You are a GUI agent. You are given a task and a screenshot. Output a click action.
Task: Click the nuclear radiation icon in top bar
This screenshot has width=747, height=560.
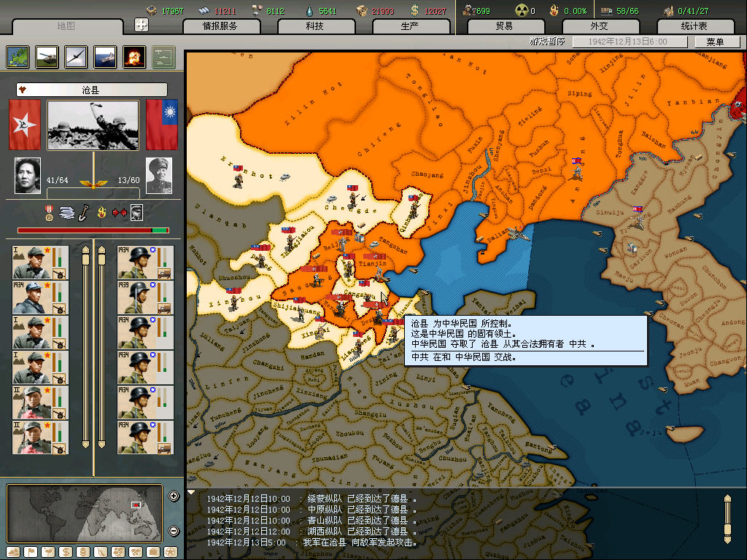[x=522, y=10]
